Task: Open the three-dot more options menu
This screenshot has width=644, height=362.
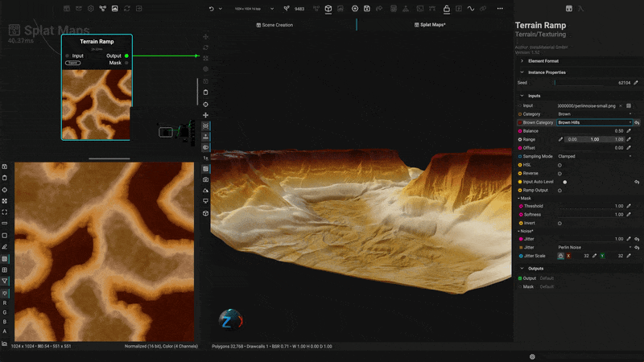Action: pyautogui.click(x=500, y=9)
